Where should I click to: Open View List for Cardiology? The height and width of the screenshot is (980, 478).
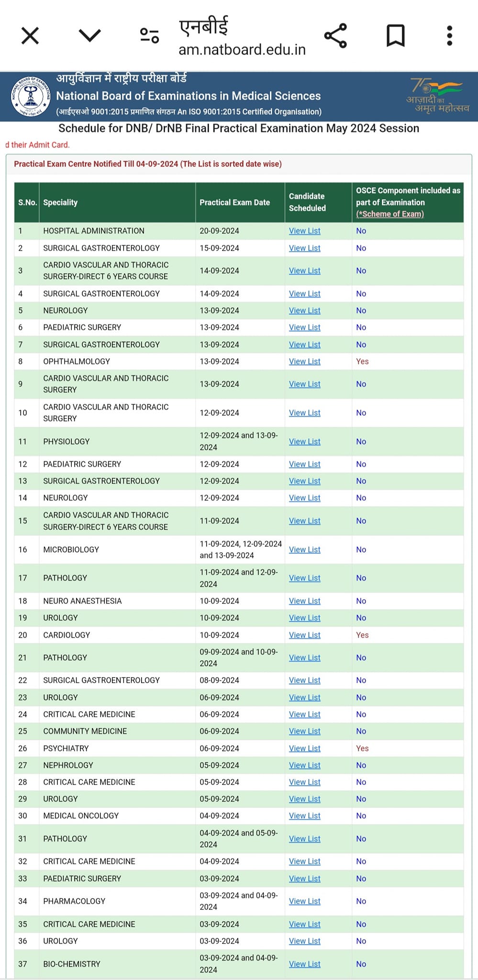pyautogui.click(x=305, y=635)
